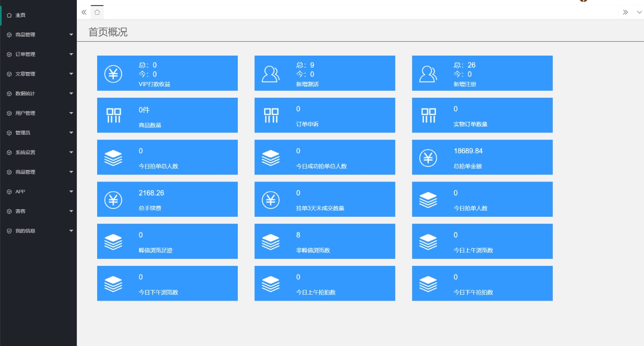644x346 pixels.
Task: Click the users icon on 新增激活 card
Action: tap(271, 74)
